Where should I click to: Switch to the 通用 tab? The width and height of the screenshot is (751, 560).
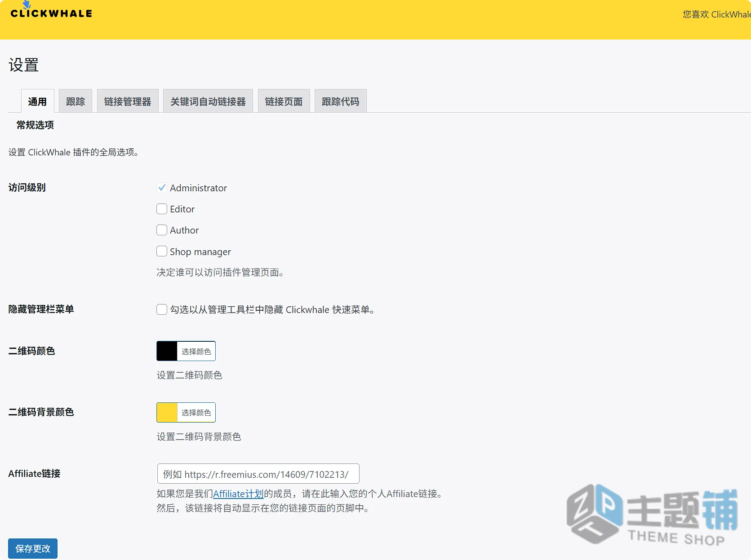pos(37,101)
